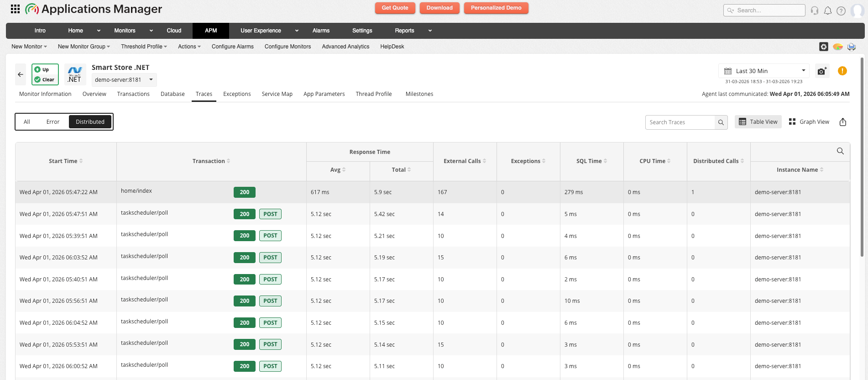Click the camera snapshot icon

click(x=822, y=71)
